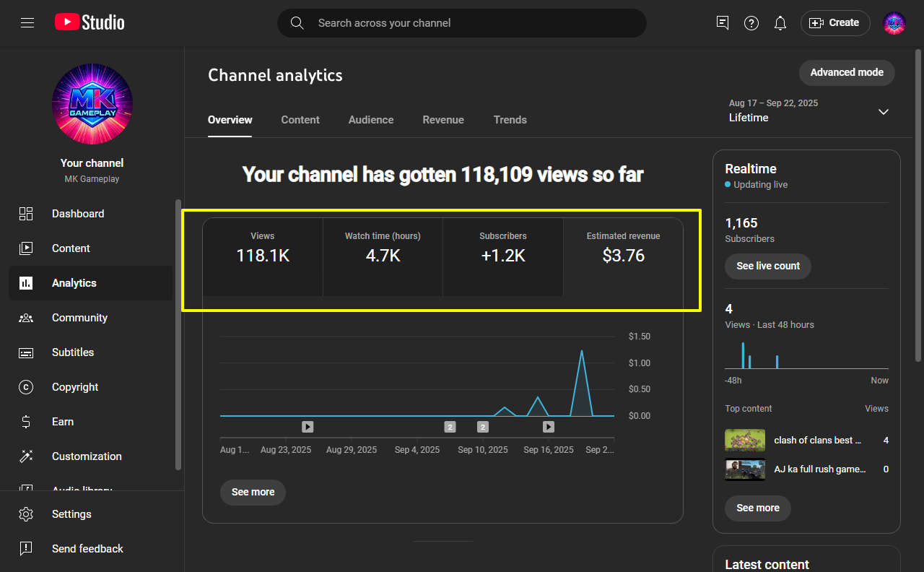
Task: Click the account avatar menu
Action: tap(894, 23)
